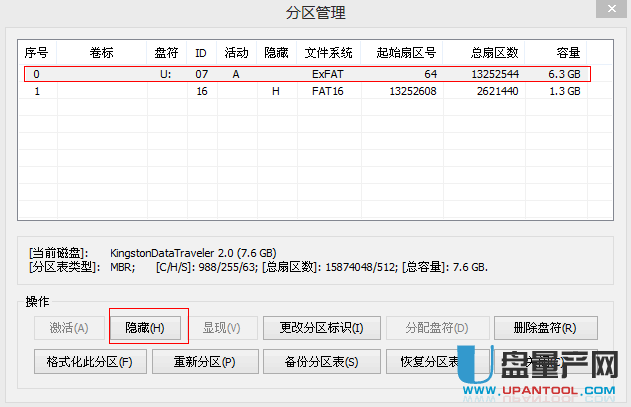The image size is (631, 407).
Task: Click the 备份分区表(S) button
Action: pos(321,361)
